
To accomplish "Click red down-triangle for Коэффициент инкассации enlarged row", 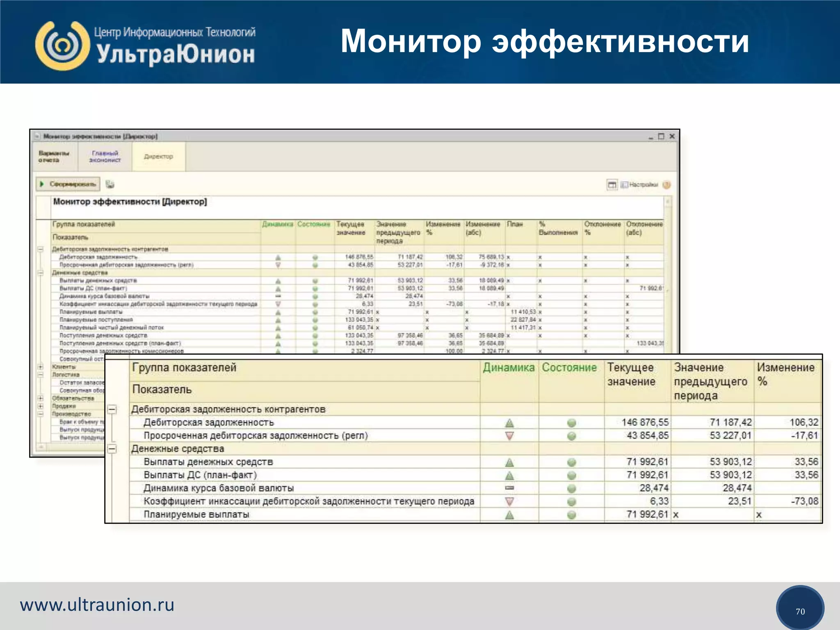I will coord(509,502).
